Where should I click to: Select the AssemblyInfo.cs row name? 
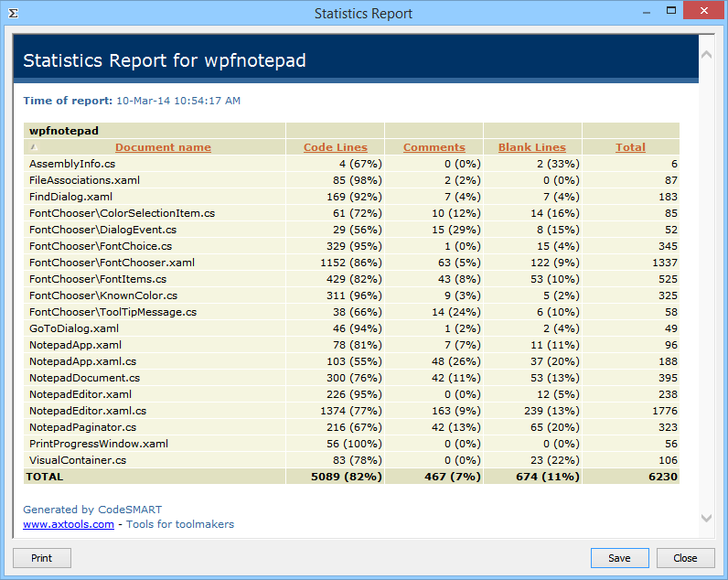pyautogui.click(x=72, y=164)
